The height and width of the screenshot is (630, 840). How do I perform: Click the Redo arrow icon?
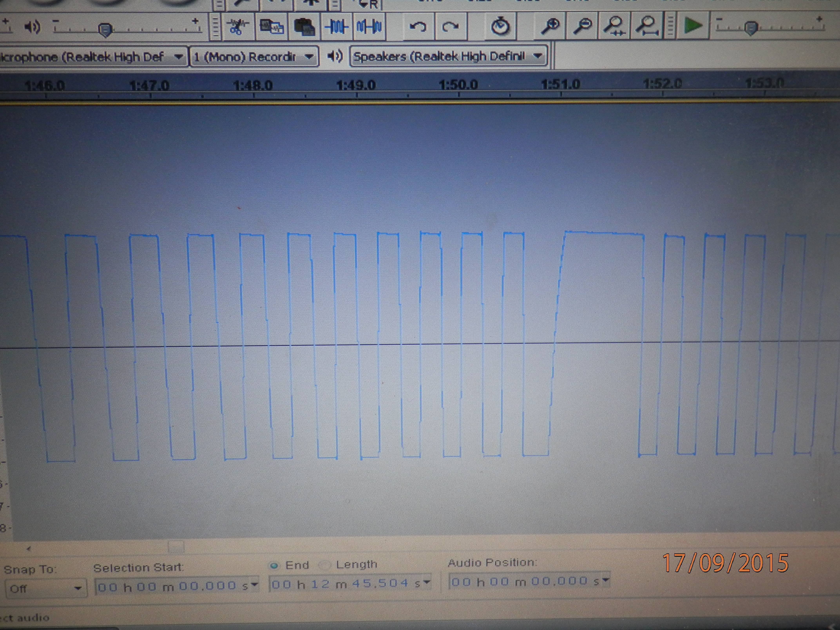[450, 27]
